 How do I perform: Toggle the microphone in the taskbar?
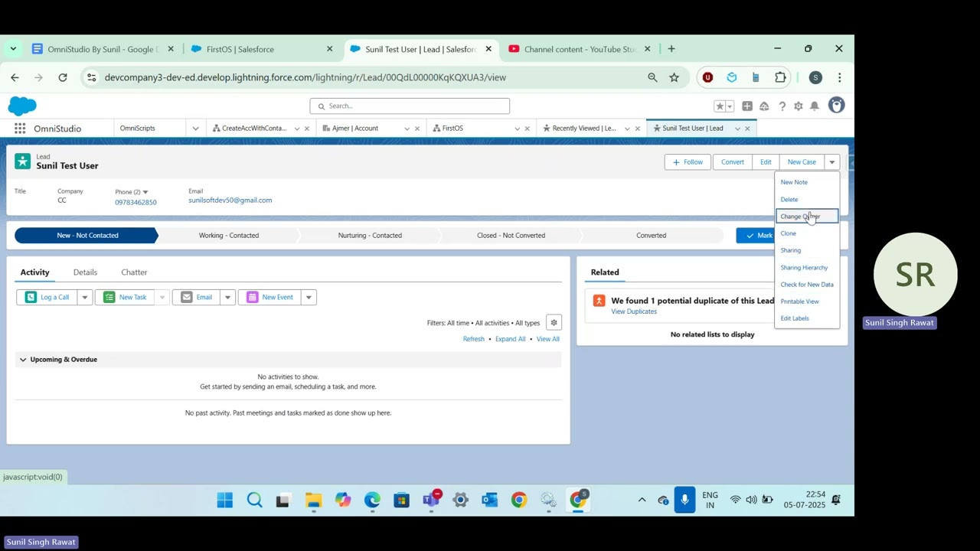tap(684, 500)
